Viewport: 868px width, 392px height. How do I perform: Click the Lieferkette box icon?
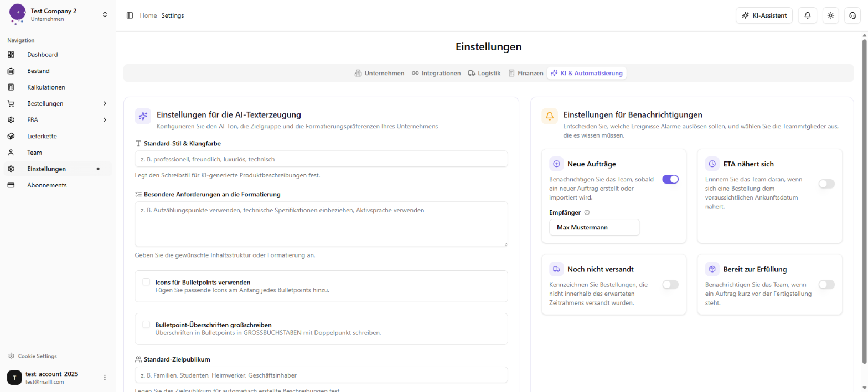click(11, 136)
